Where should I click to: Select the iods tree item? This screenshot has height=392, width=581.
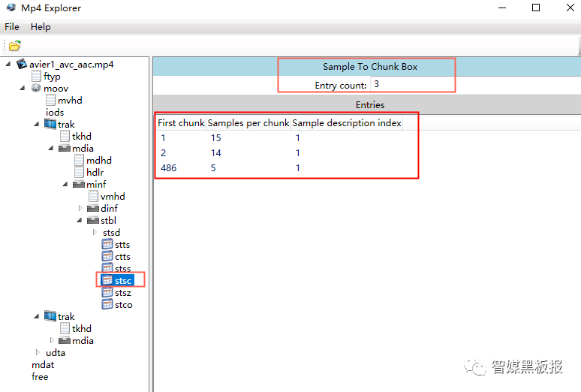coord(55,112)
